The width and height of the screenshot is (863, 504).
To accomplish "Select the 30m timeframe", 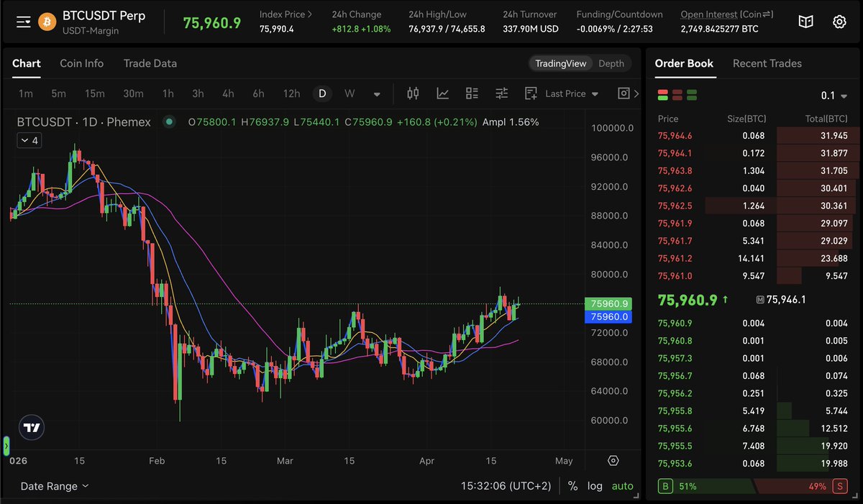I will point(133,93).
